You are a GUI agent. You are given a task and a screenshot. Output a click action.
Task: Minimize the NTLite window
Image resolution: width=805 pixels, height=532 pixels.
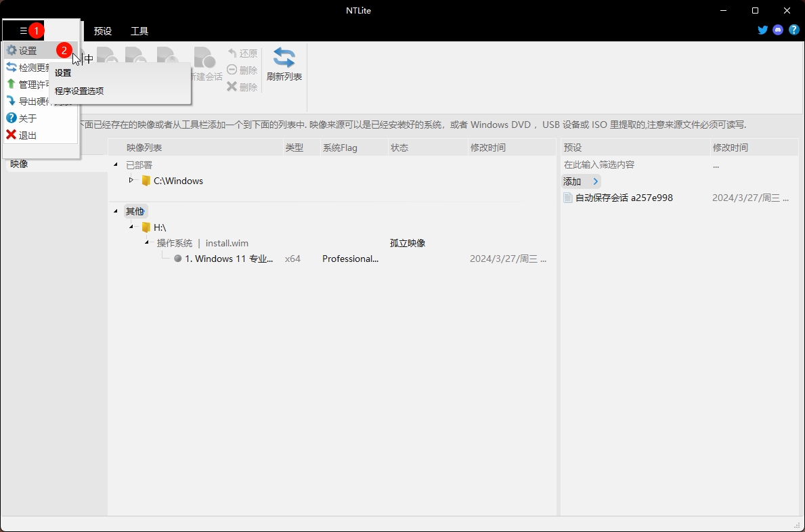coord(723,10)
